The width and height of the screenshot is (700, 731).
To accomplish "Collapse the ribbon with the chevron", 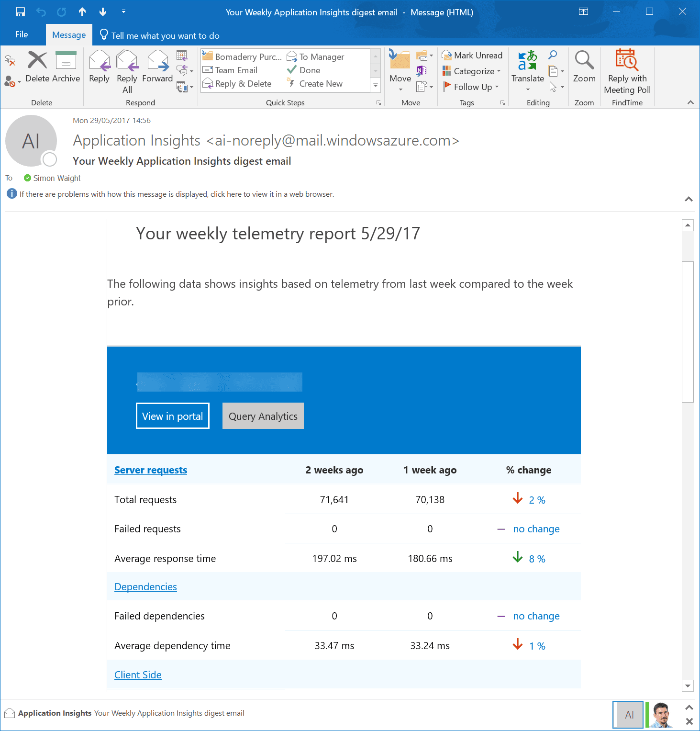I will pyautogui.click(x=690, y=102).
